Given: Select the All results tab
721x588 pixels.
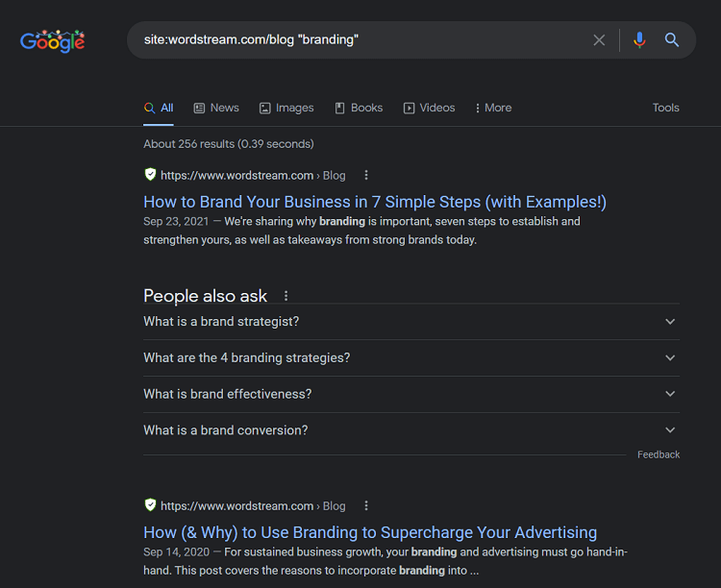Looking at the screenshot, I should 159,108.
